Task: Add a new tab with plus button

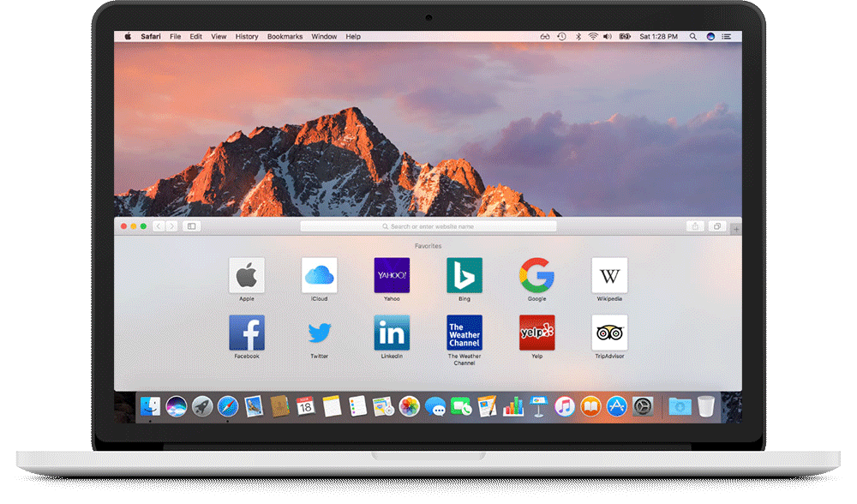Action: tap(736, 230)
